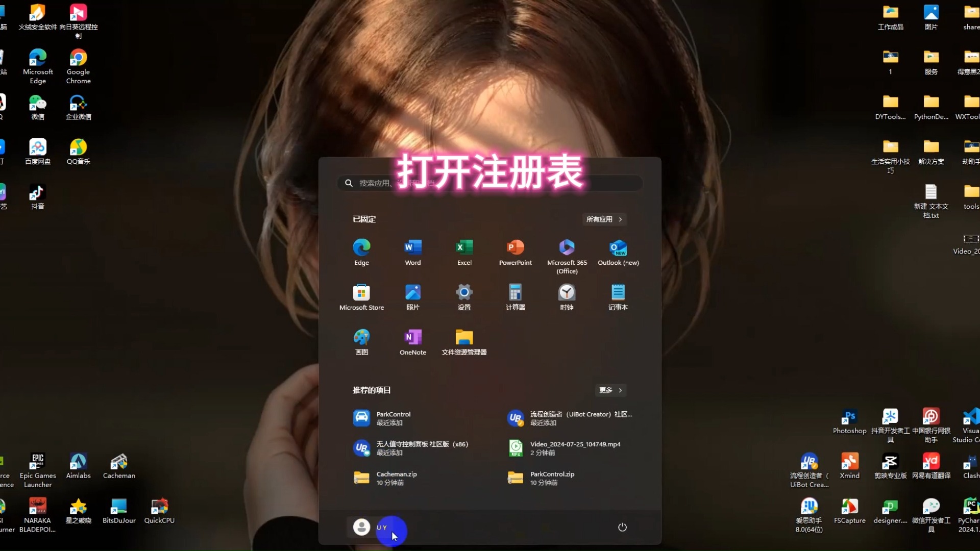Open 计算器 (Calculator)
The width and height of the screenshot is (980, 551).
pos(516,297)
